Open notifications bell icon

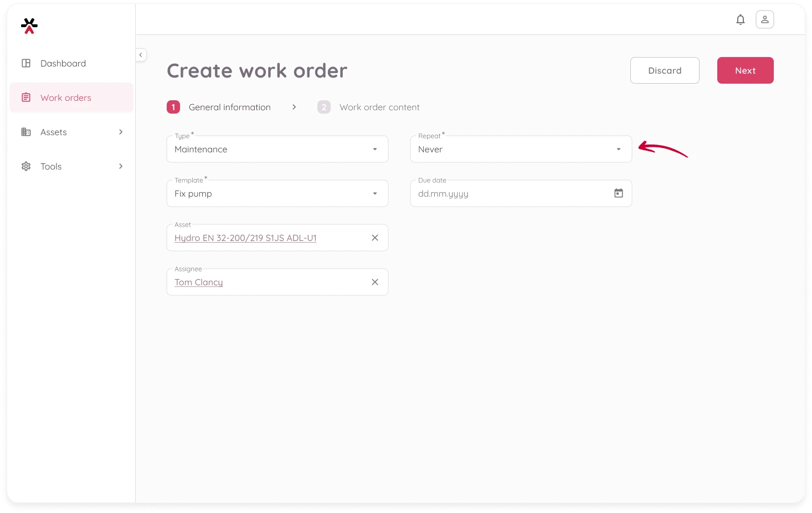[x=740, y=20]
